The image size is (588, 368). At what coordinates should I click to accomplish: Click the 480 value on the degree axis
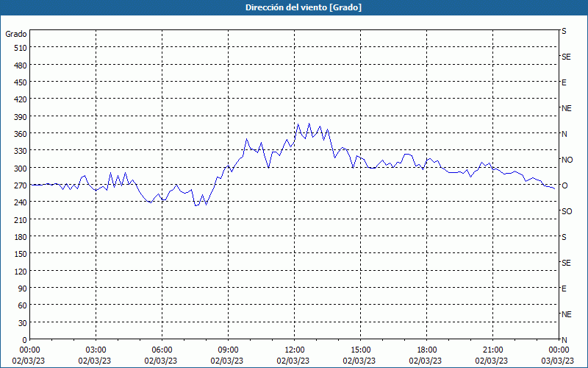pyautogui.click(x=21, y=66)
